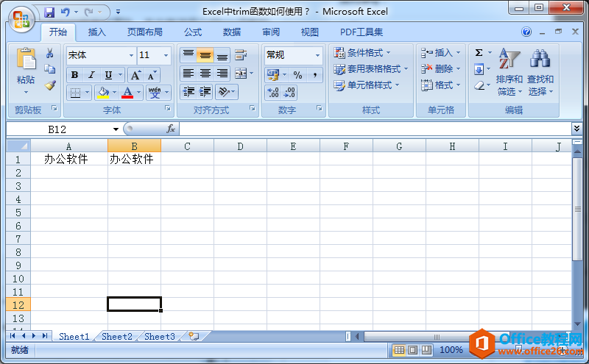Viewport: 589px width, 364px height.
Task: Align cell text left
Action: [188, 74]
